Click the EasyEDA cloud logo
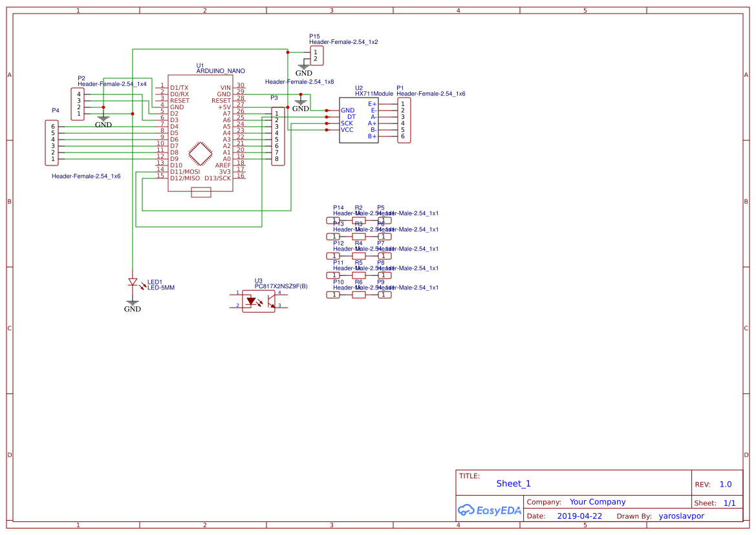This screenshot has height=535, width=756. pyautogui.click(x=468, y=510)
